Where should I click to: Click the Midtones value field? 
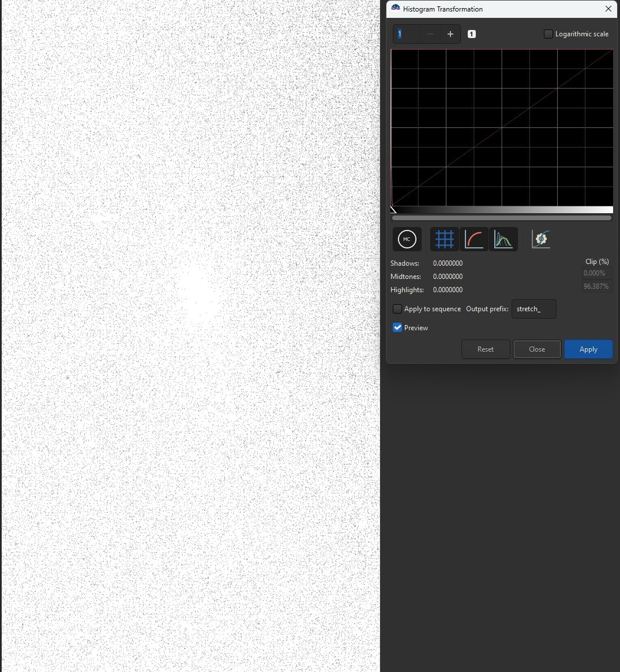tap(448, 277)
